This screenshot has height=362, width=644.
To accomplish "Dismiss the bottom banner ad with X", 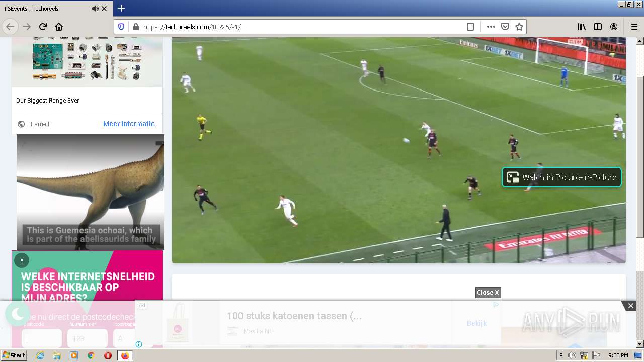I will coord(630,306).
